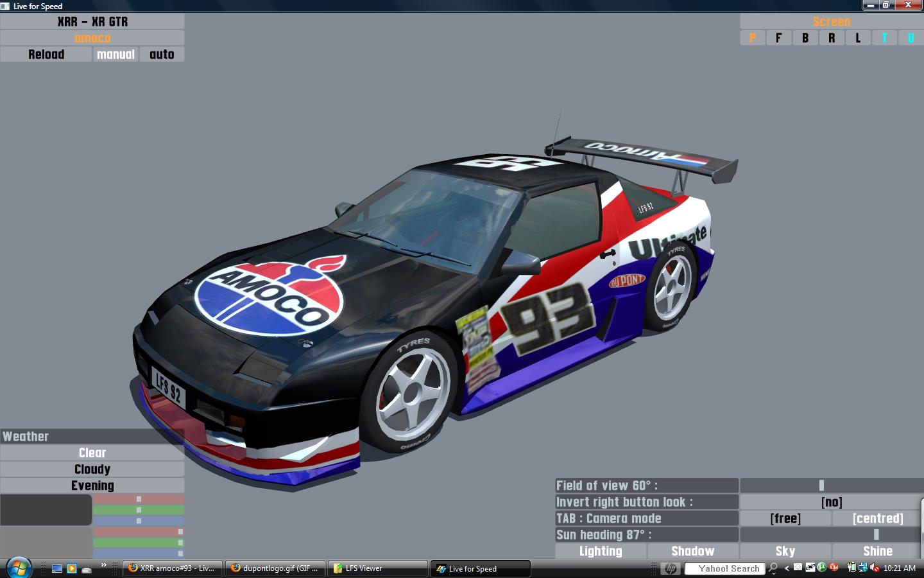
Task: Open the media player quick launch icon
Action: coord(72,568)
